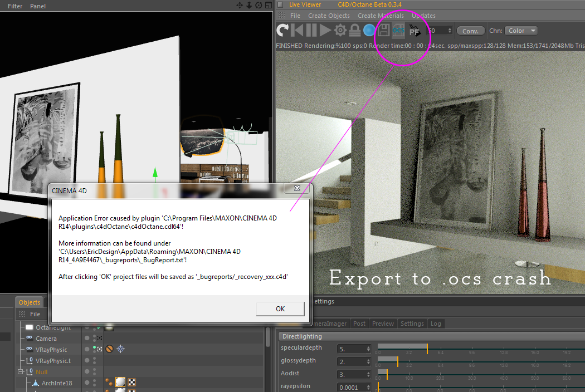
Task: Open the Create Objects menu
Action: coord(329,16)
